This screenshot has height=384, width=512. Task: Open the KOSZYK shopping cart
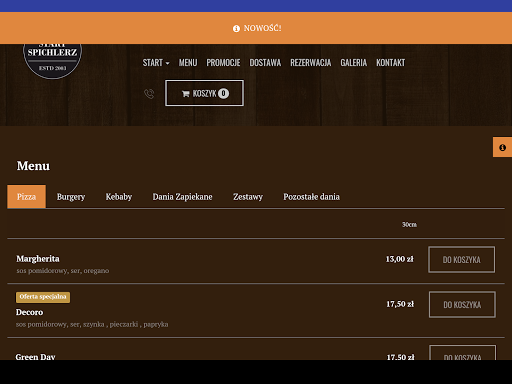click(x=204, y=93)
